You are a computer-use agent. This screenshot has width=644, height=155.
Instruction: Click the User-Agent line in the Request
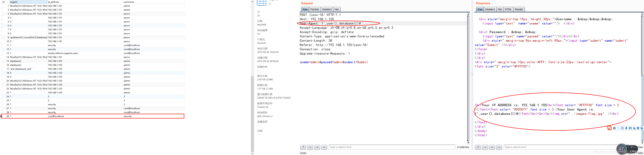(330, 23)
